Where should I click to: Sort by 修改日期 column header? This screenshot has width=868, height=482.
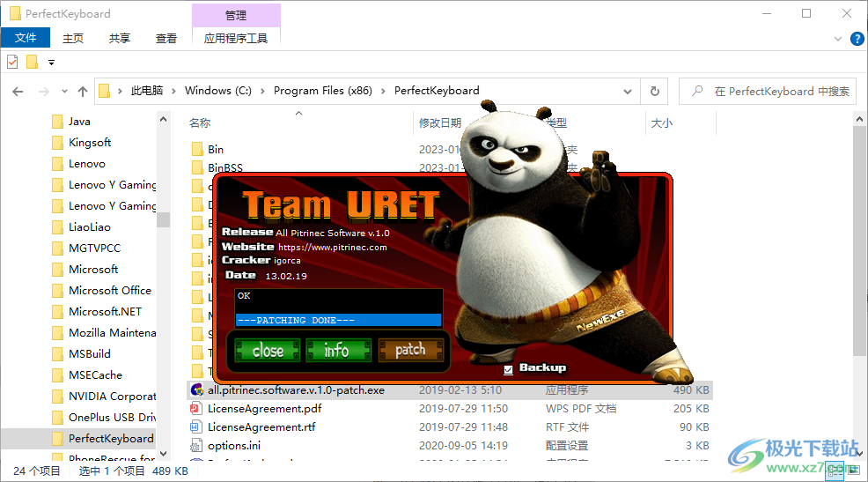tap(440, 123)
